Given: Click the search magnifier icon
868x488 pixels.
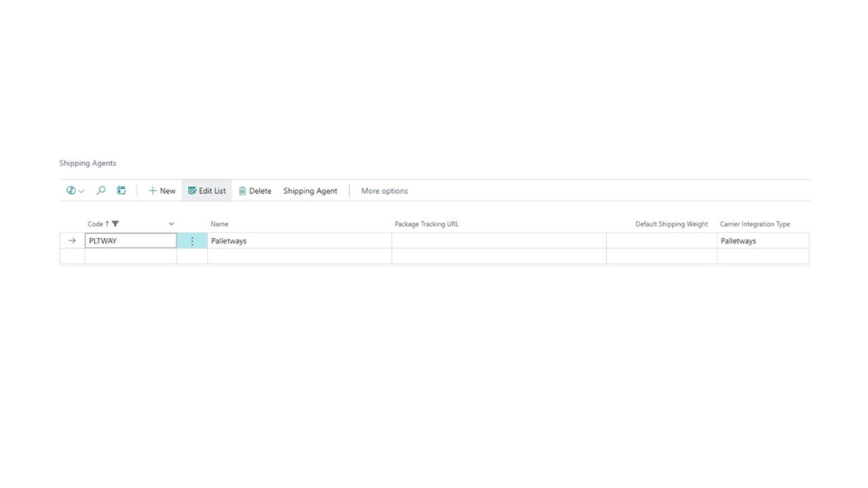Looking at the screenshot, I should coord(101,191).
